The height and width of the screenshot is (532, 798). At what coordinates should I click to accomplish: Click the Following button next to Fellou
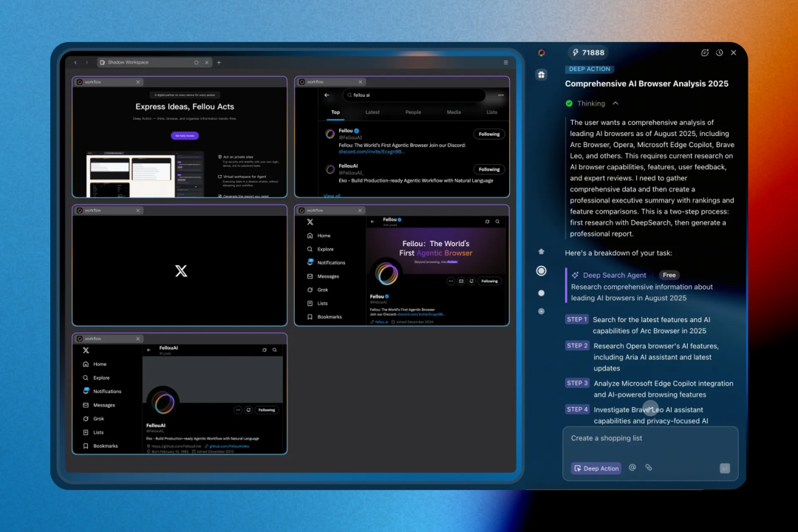[x=488, y=134]
